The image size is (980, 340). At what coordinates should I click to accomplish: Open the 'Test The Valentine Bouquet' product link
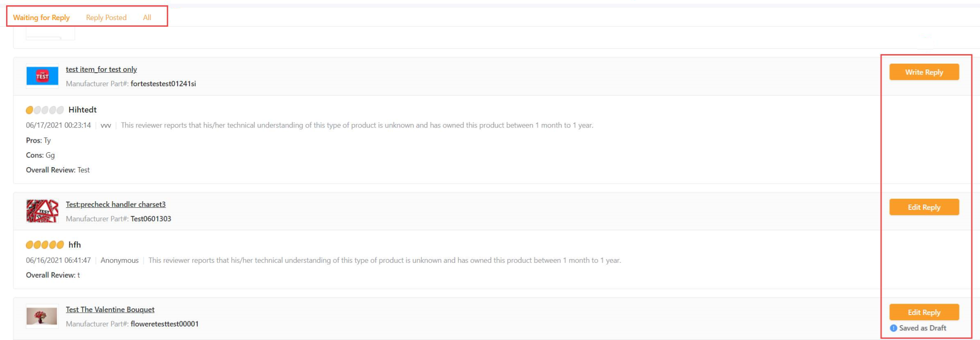[110, 309]
